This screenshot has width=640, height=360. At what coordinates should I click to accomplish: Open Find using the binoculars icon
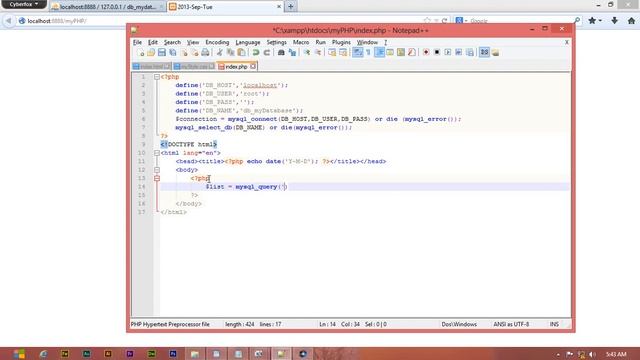coord(281,53)
